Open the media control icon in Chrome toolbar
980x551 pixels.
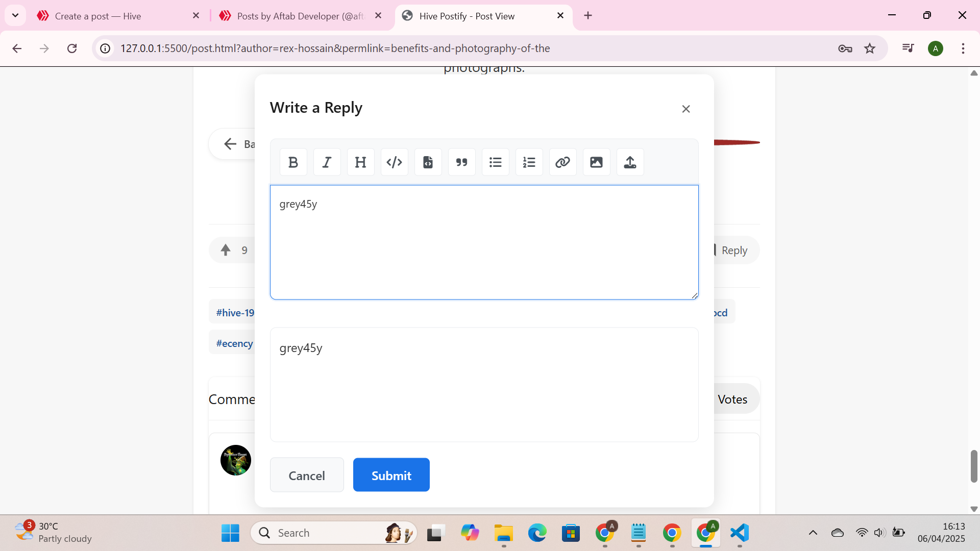pyautogui.click(x=908, y=48)
